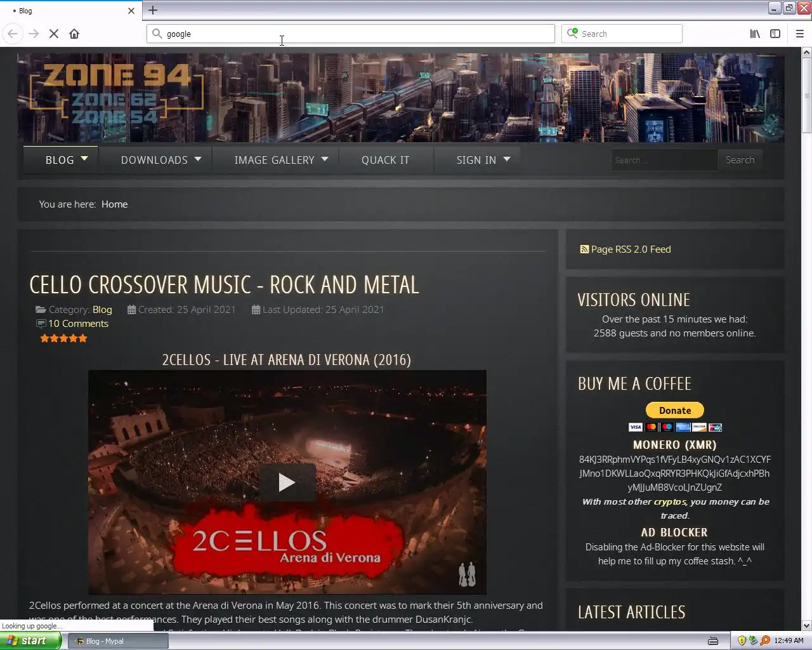The height and width of the screenshot is (650, 812).
Task: Select the Blog tab
Action: pyautogui.click(x=70, y=11)
